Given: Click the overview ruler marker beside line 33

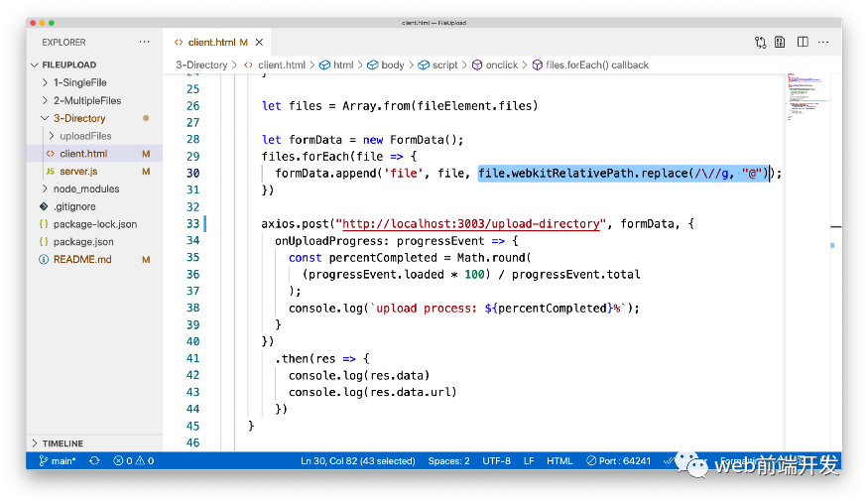Looking at the screenshot, I should 836,227.
